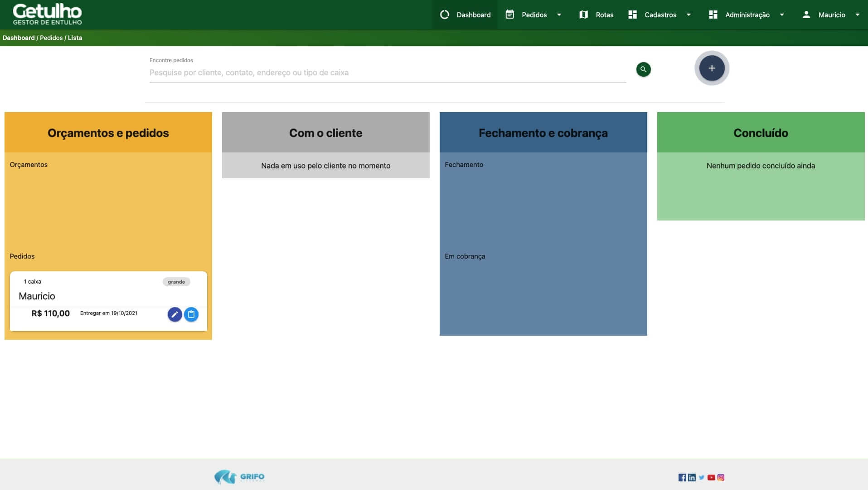Click the R$ 110,00 price
868x490 pixels.
(x=50, y=314)
